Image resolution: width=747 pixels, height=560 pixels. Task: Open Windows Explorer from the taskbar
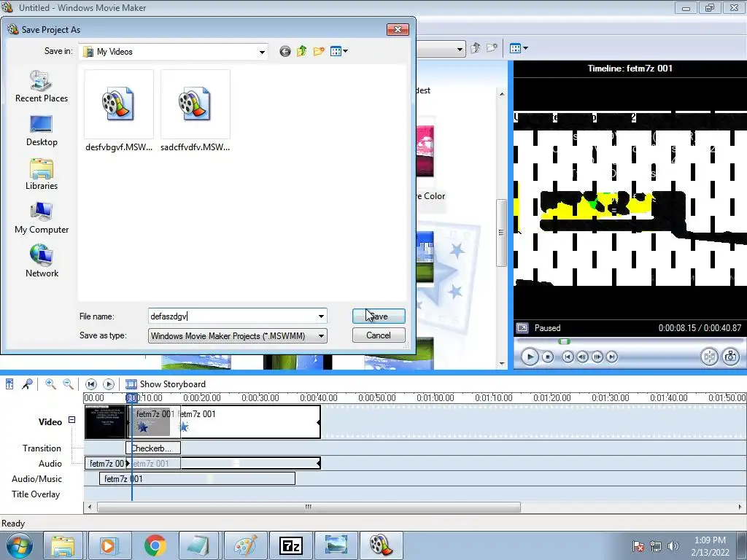tap(63, 545)
